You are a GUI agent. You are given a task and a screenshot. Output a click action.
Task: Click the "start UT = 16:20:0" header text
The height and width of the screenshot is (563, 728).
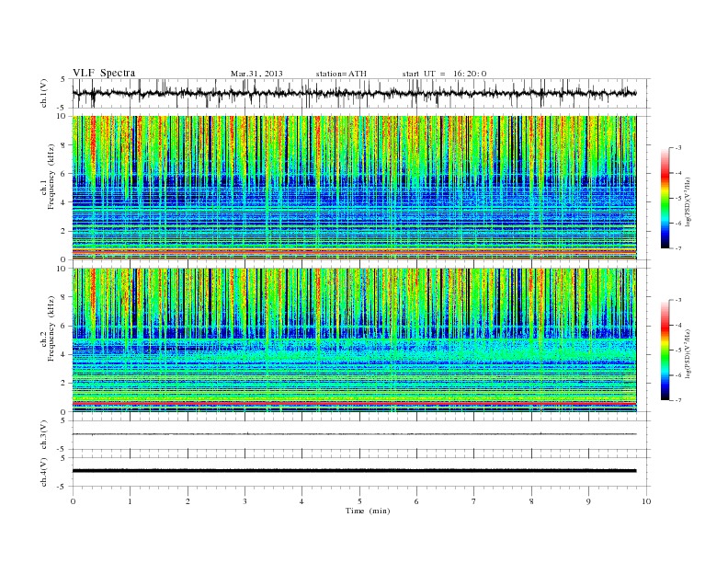[444, 74]
